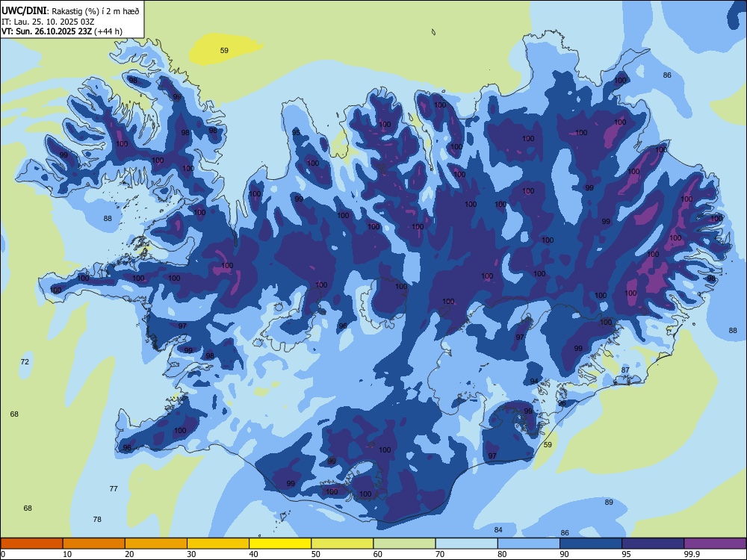Screen dimensions: 747x560
Task: Choose the 60–70 light green legend swatch
Action: (404, 544)
